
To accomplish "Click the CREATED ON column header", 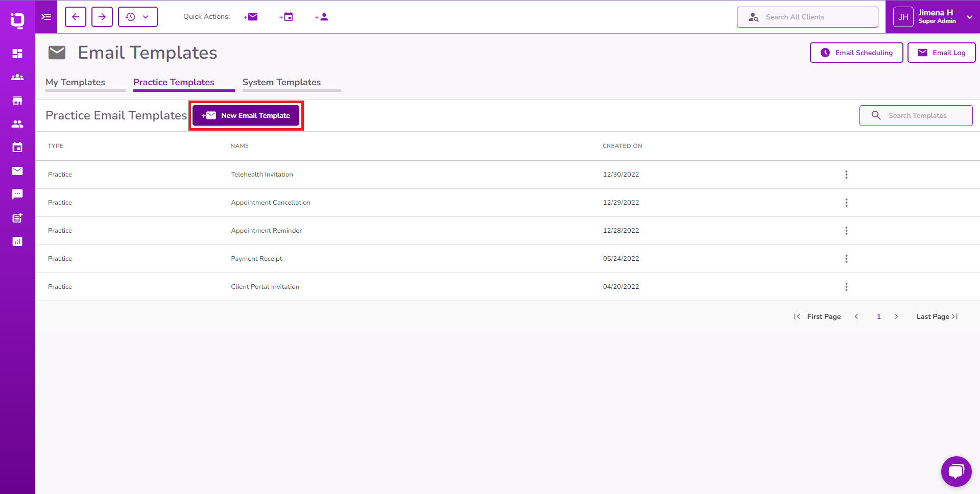I will 623,146.
